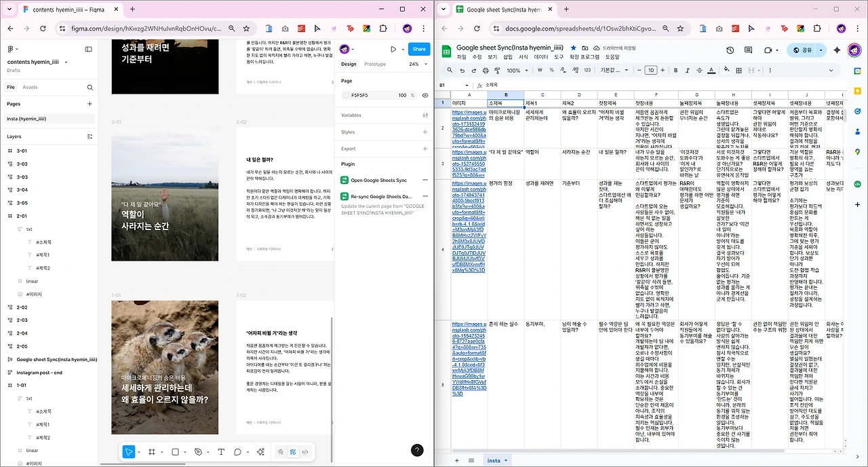The width and height of the screenshot is (868, 467).
Task: Select column F header in the spreadsheet
Action: pos(656,94)
